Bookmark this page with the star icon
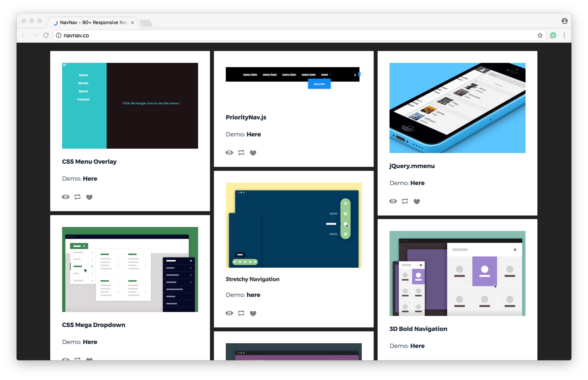This screenshot has width=588, height=380. [540, 35]
